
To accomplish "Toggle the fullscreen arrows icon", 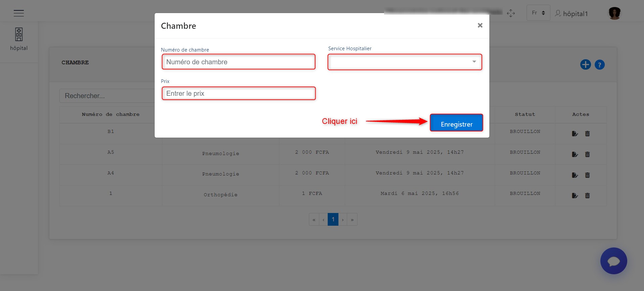I will pos(511,13).
